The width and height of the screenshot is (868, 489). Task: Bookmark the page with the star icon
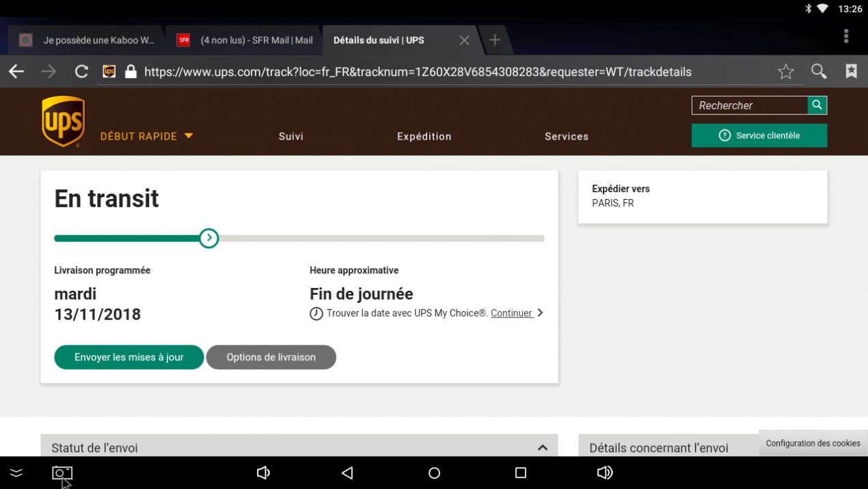click(786, 71)
